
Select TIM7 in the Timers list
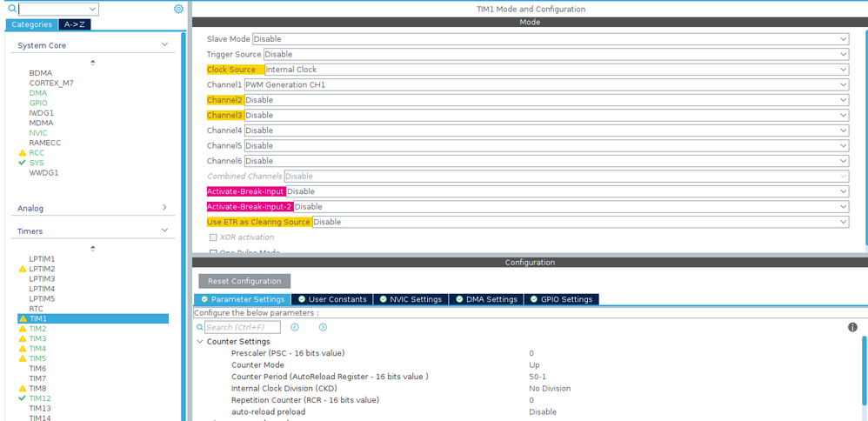(x=37, y=378)
